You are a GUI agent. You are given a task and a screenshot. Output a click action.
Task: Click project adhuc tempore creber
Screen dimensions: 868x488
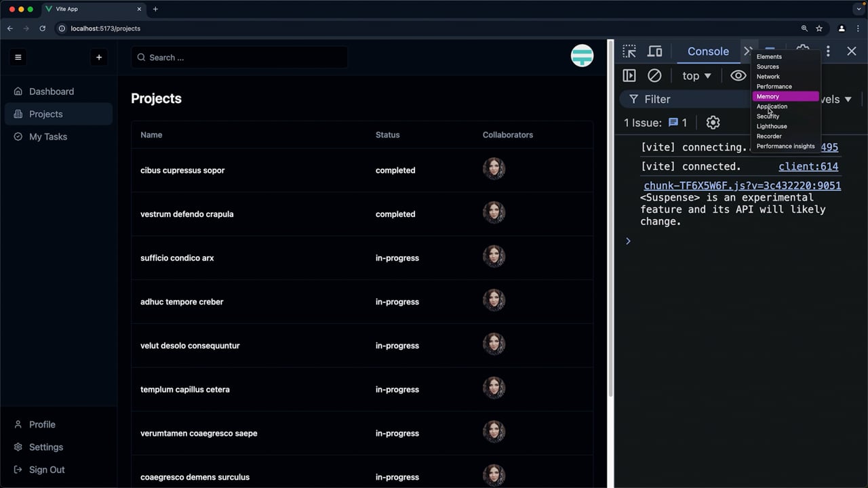point(182,302)
